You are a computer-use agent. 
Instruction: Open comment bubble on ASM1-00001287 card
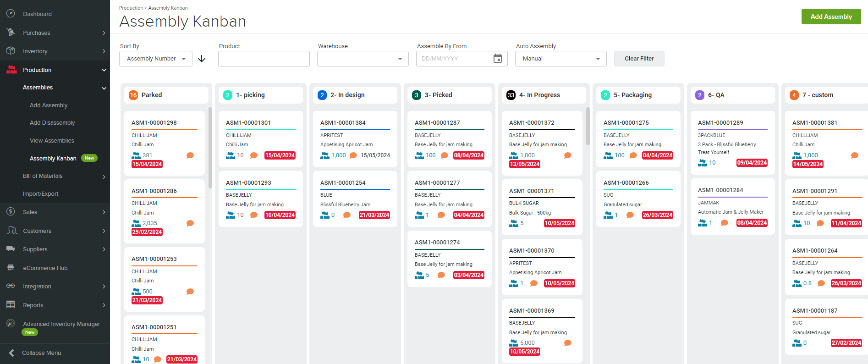tap(445, 155)
